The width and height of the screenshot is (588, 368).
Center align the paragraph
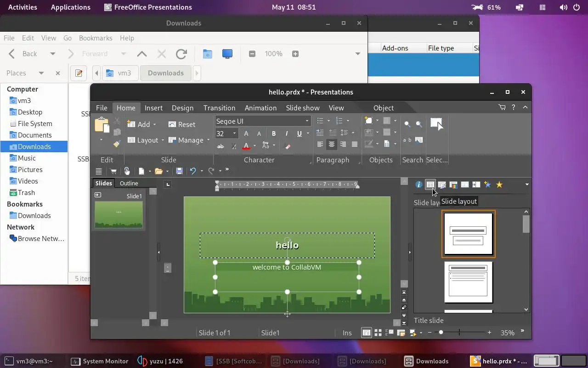pos(332,144)
